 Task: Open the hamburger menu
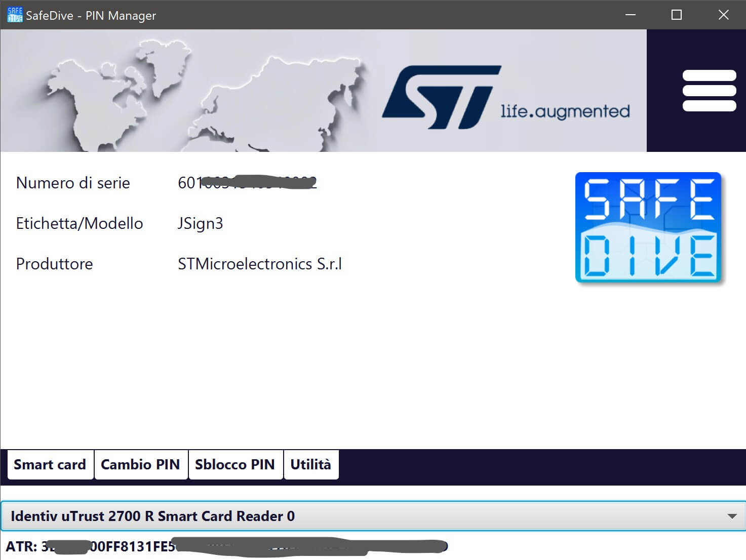(709, 91)
